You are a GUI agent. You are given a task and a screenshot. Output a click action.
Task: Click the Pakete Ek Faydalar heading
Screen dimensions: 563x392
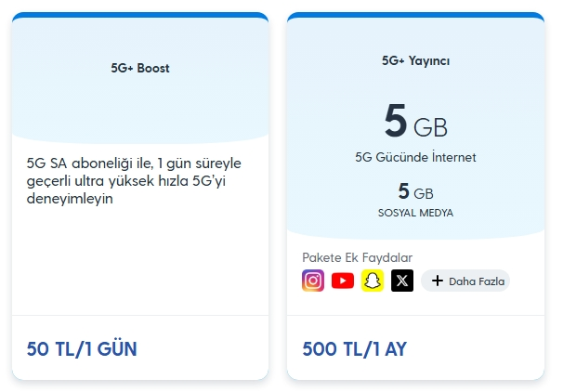(358, 257)
